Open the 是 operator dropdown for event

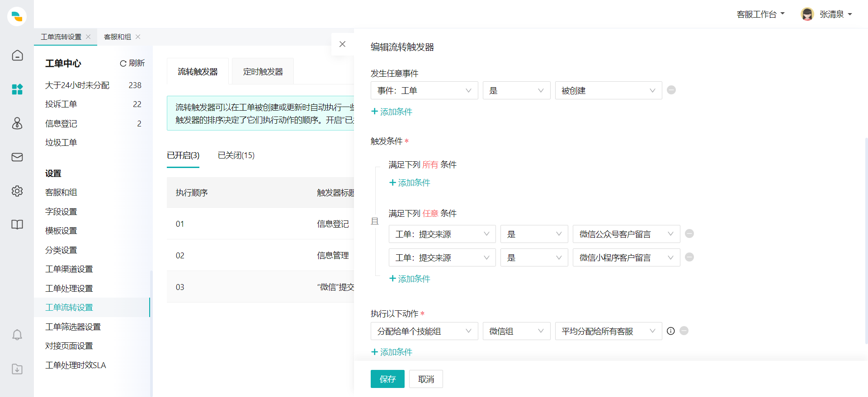point(516,90)
